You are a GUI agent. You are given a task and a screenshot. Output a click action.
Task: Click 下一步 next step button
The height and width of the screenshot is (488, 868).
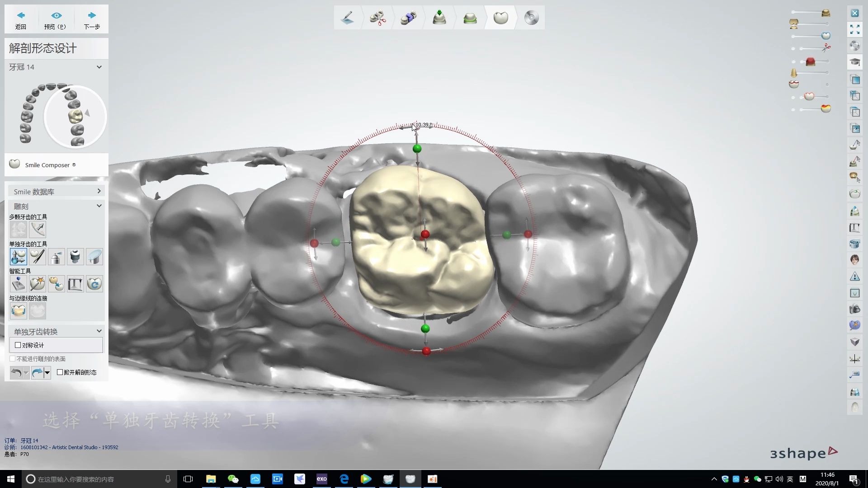(92, 19)
